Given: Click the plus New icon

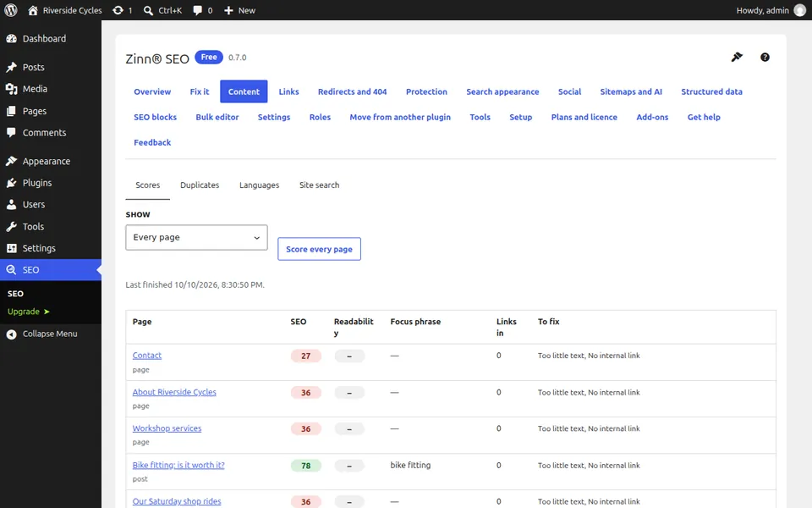Looking at the screenshot, I should [x=228, y=10].
